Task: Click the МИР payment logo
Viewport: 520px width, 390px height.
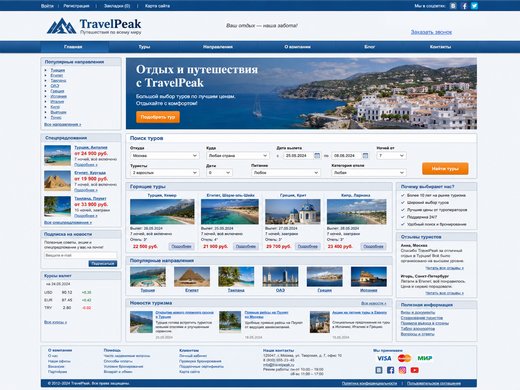Action: tap(425, 358)
